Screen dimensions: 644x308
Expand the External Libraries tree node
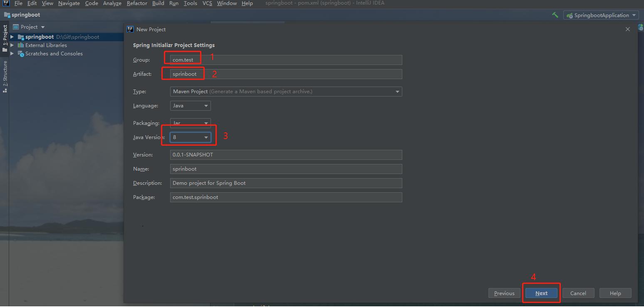[12, 45]
